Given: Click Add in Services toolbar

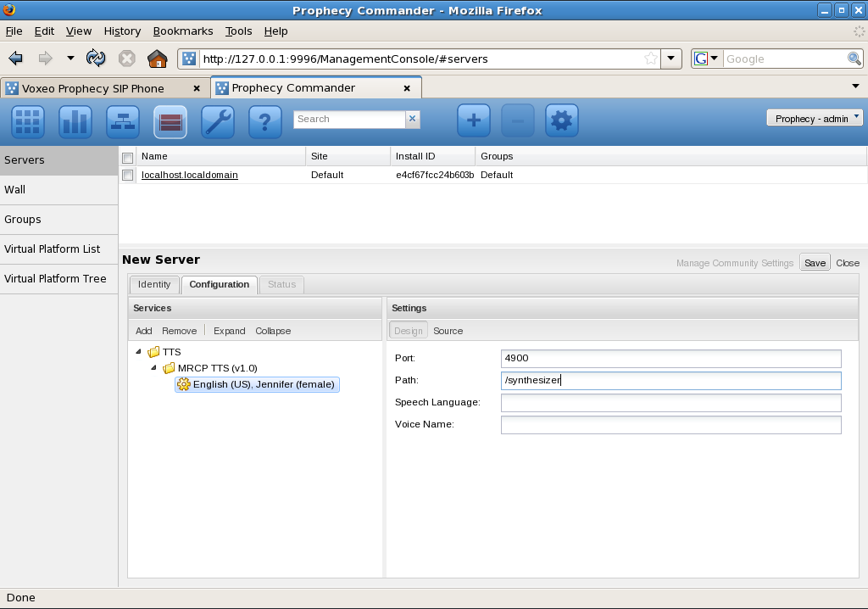Looking at the screenshot, I should 144,331.
